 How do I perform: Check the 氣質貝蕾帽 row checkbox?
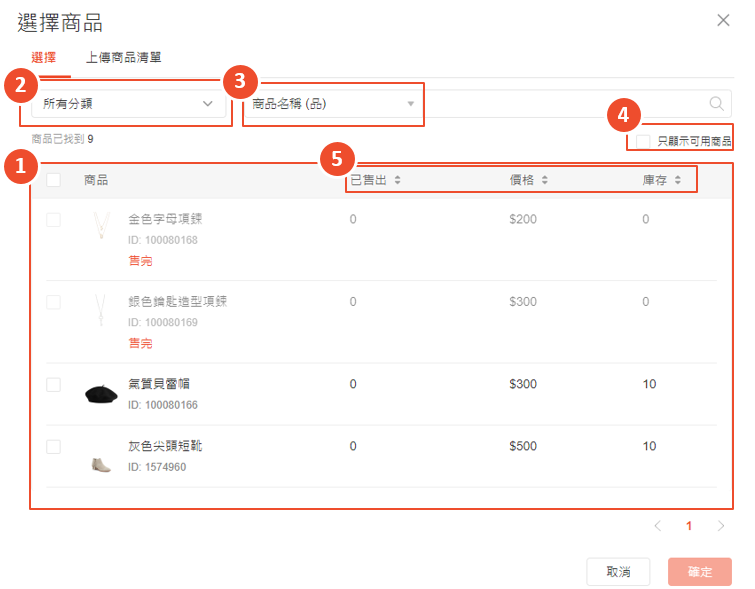[53, 385]
